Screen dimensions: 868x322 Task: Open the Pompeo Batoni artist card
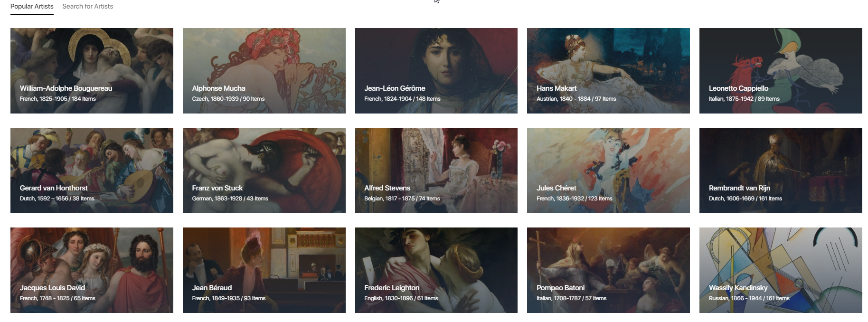tap(608, 270)
